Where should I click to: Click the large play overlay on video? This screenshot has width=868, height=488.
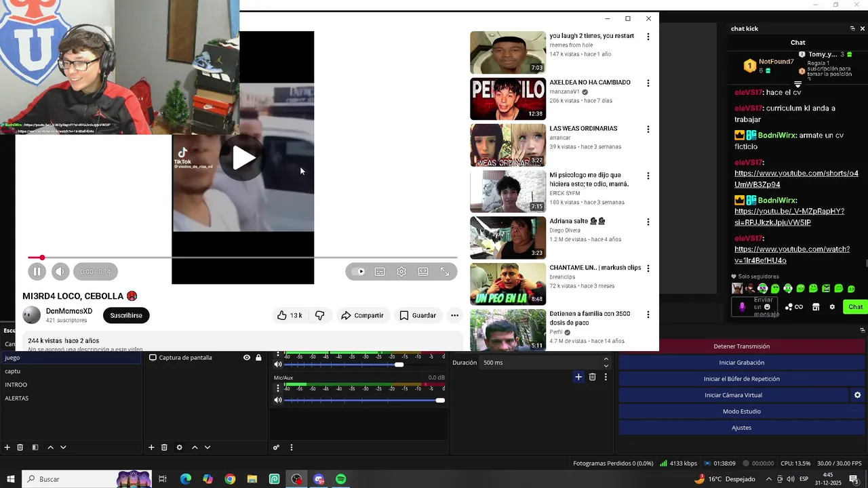click(243, 158)
